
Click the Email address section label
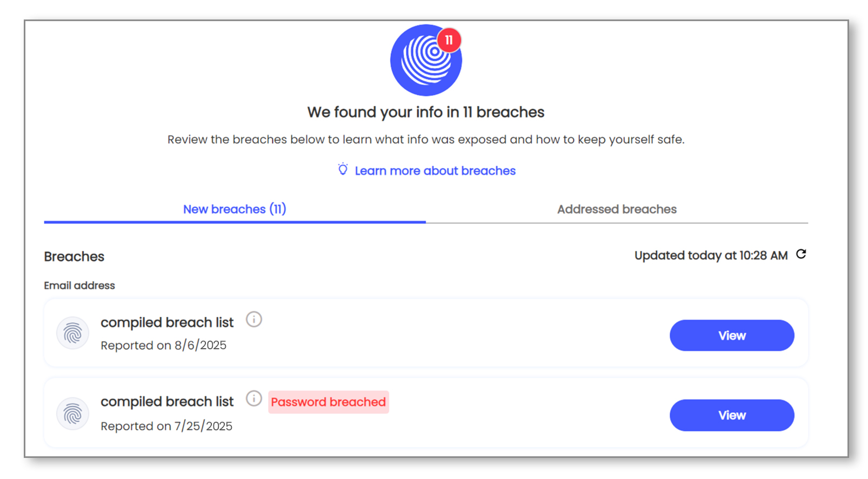tap(79, 285)
